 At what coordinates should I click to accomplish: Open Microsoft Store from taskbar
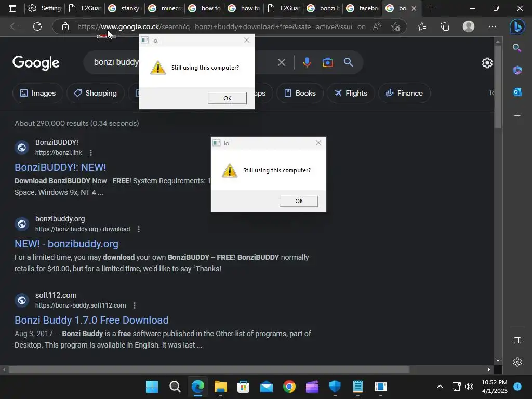coord(243,387)
